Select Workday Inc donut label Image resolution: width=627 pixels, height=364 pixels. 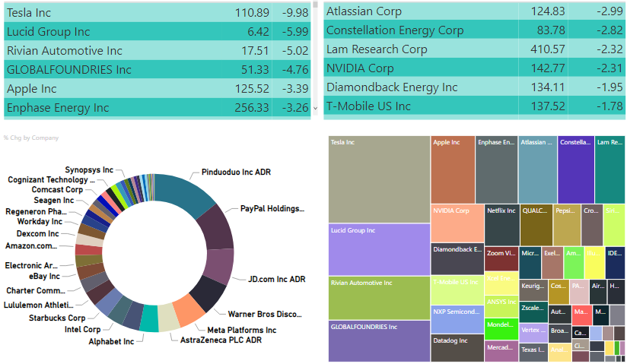click(x=40, y=222)
